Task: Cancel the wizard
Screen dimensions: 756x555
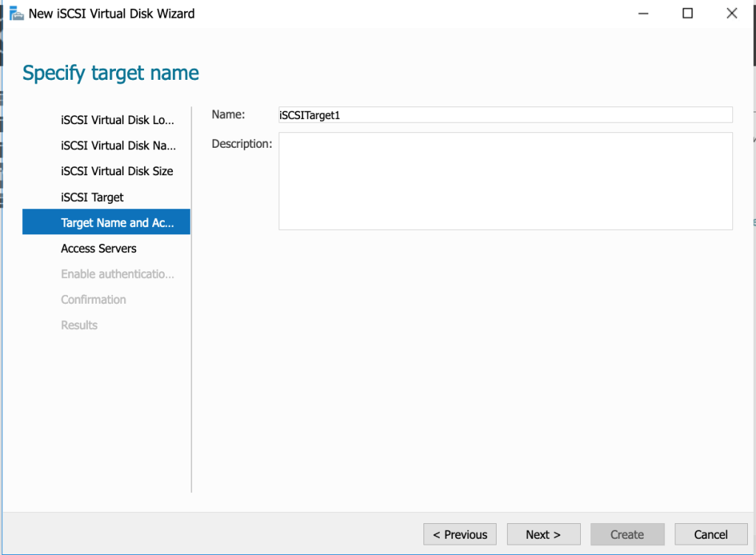Action: pos(711,534)
